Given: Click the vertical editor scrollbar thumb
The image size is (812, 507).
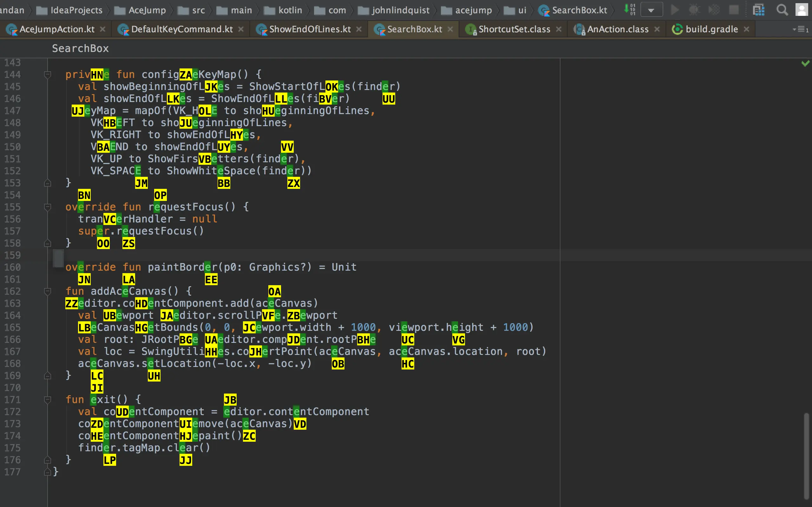Looking at the screenshot, I should pos(807,456).
